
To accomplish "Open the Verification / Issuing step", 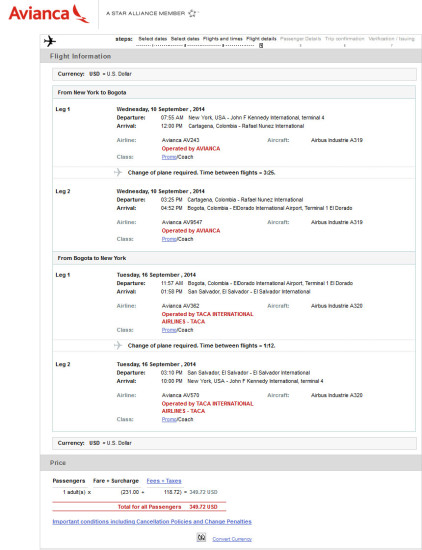I will [391, 39].
